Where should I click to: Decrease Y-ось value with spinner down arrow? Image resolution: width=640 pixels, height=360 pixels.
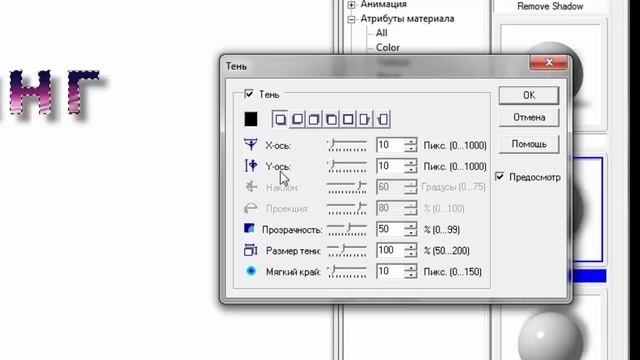click(x=411, y=170)
